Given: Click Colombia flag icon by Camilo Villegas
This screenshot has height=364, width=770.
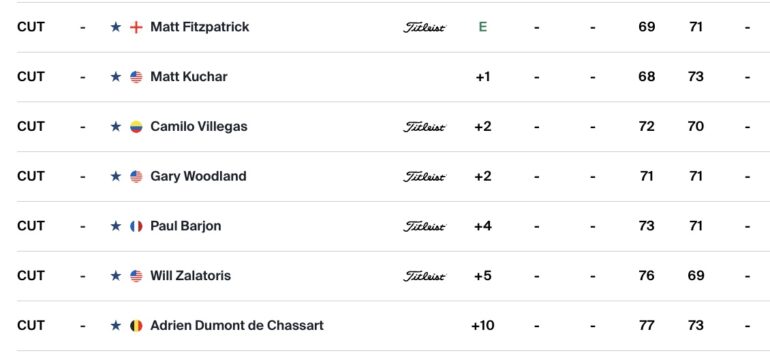Looking at the screenshot, I should point(136,127).
